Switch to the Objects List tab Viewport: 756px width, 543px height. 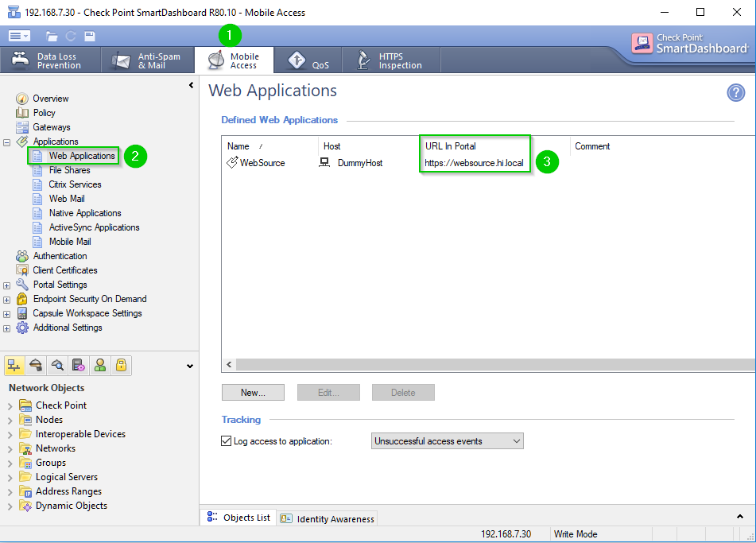pyautogui.click(x=238, y=518)
